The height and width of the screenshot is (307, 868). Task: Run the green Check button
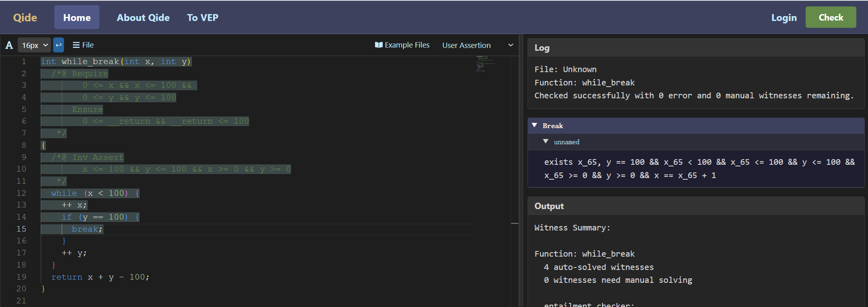pos(831,17)
